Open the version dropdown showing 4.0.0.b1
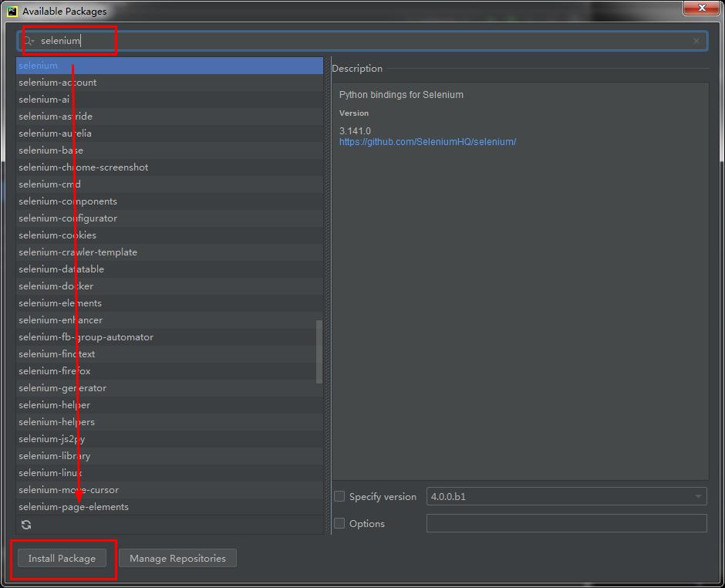 (x=566, y=496)
